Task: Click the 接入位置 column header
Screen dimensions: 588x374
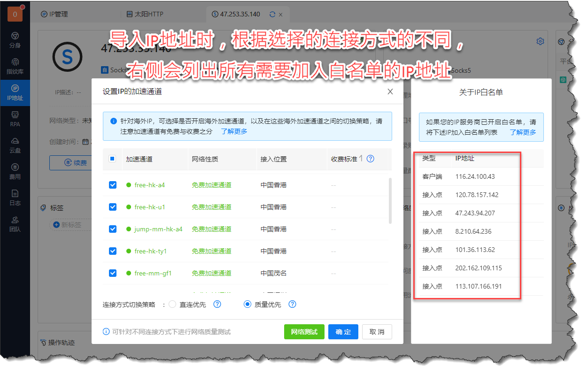Action: tap(273, 159)
